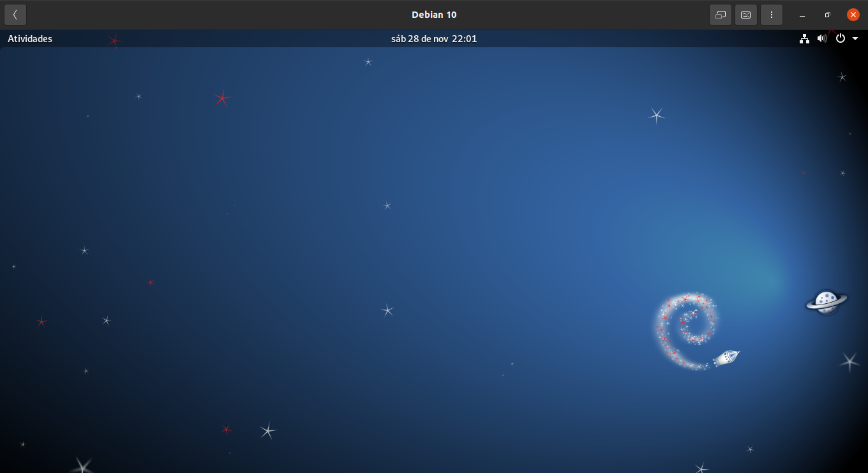Restore down the Debian 10 window

[x=828, y=15]
